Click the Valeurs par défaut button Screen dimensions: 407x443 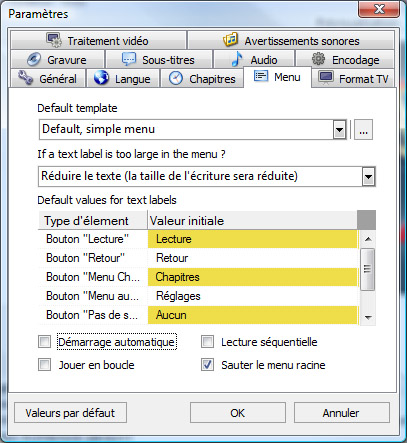70,413
